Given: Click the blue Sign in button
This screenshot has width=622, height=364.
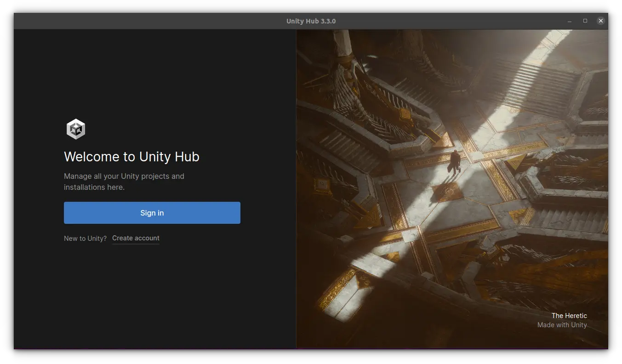Looking at the screenshot, I should 152,213.
